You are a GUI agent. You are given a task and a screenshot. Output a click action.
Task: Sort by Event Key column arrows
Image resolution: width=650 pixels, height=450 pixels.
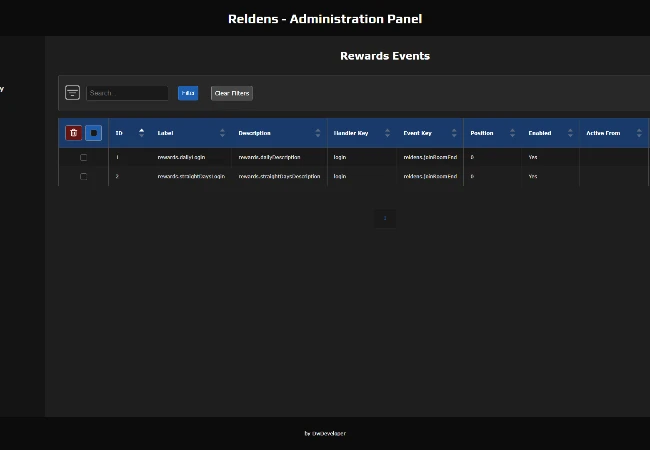454,133
